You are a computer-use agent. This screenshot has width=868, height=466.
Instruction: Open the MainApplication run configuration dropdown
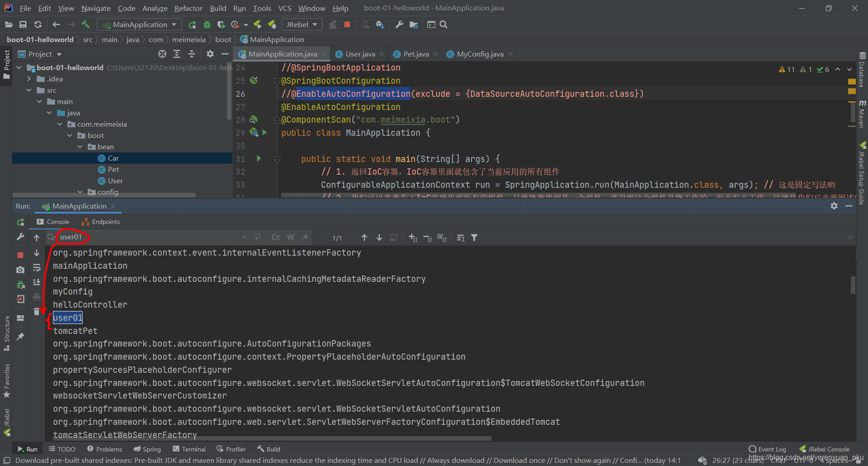click(140, 24)
